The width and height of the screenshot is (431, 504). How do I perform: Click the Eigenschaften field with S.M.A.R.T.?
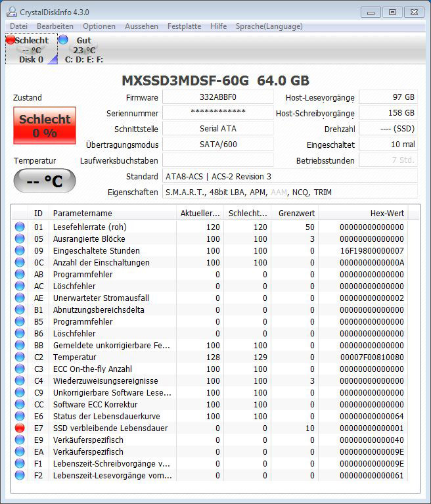click(290, 193)
